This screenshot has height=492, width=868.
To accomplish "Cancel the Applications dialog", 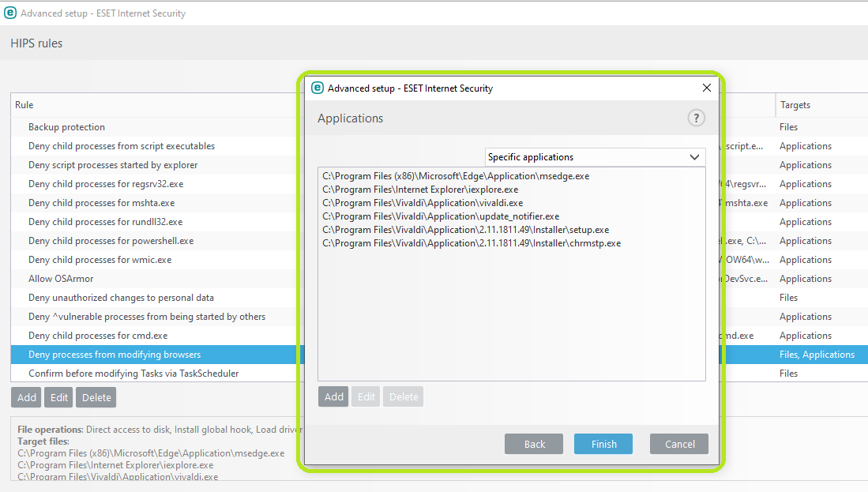I will coord(679,444).
